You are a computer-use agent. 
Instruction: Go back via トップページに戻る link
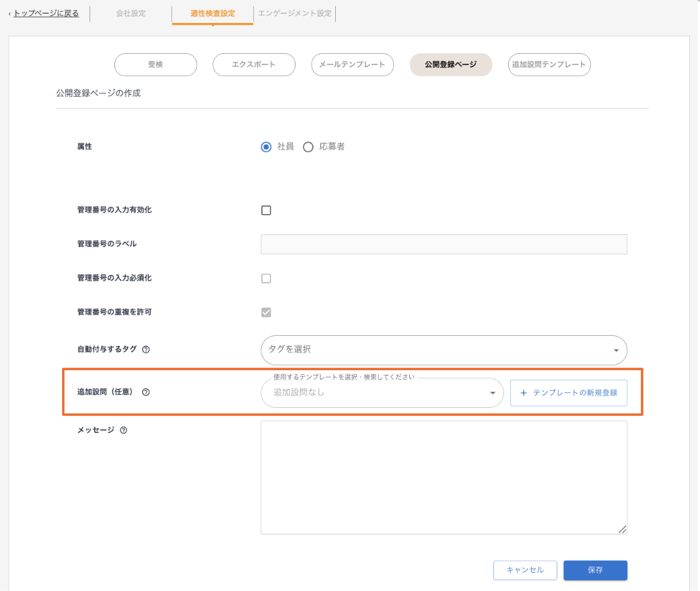tap(46, 13)
